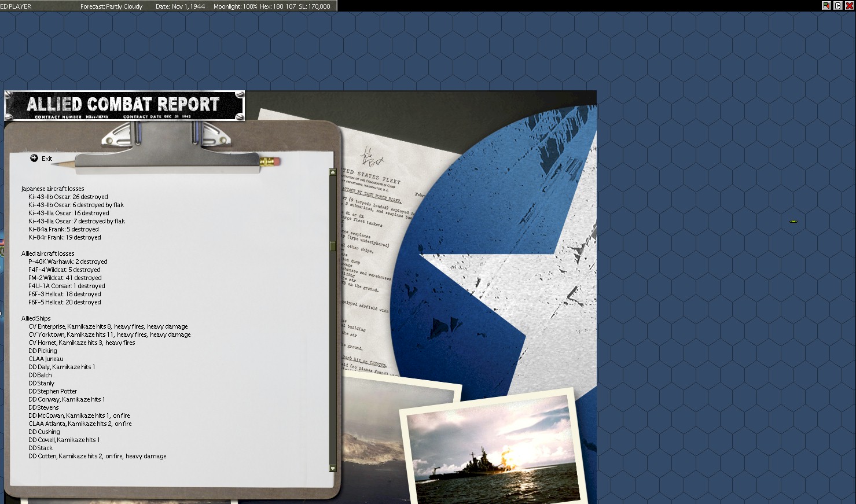
Task: Click the "Allied aircraft losses" heading
Action: tap(48, 253)
